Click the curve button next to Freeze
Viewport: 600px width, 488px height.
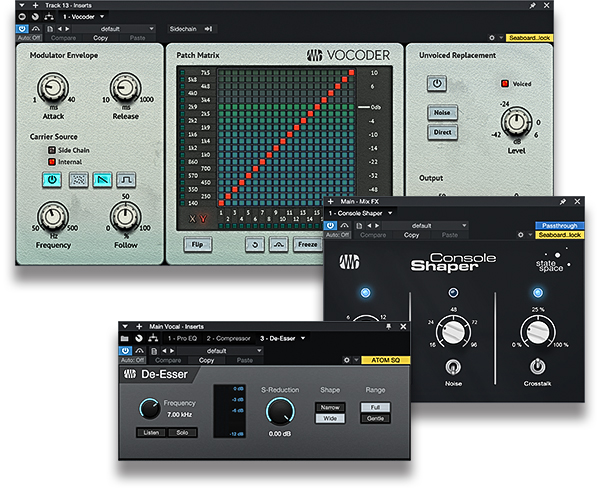click(279, 245)
